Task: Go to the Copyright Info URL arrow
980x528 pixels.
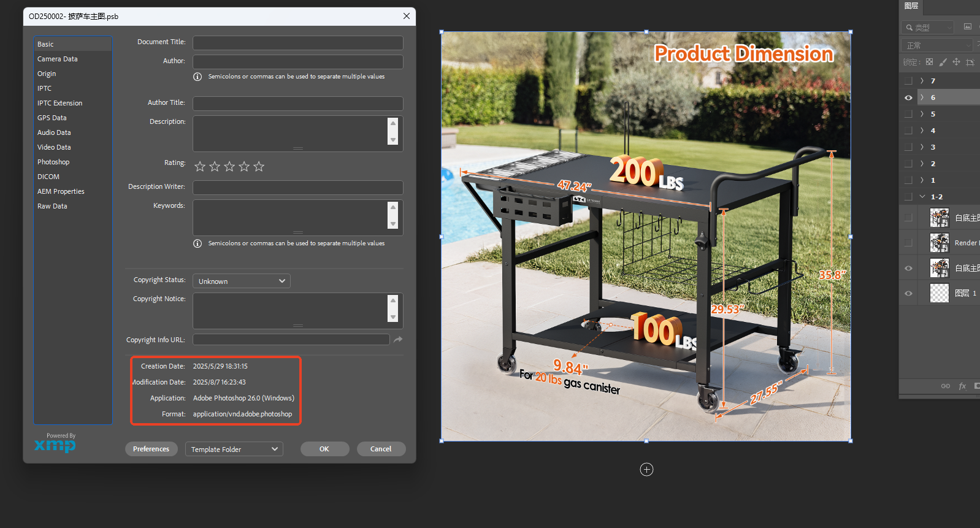Action: 398,340
